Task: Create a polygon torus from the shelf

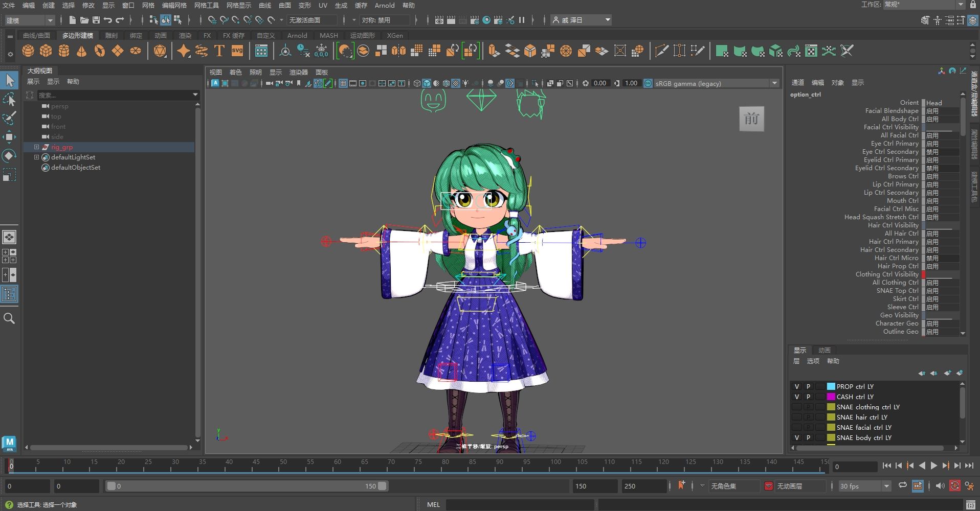Action: (x=100, y=51)
